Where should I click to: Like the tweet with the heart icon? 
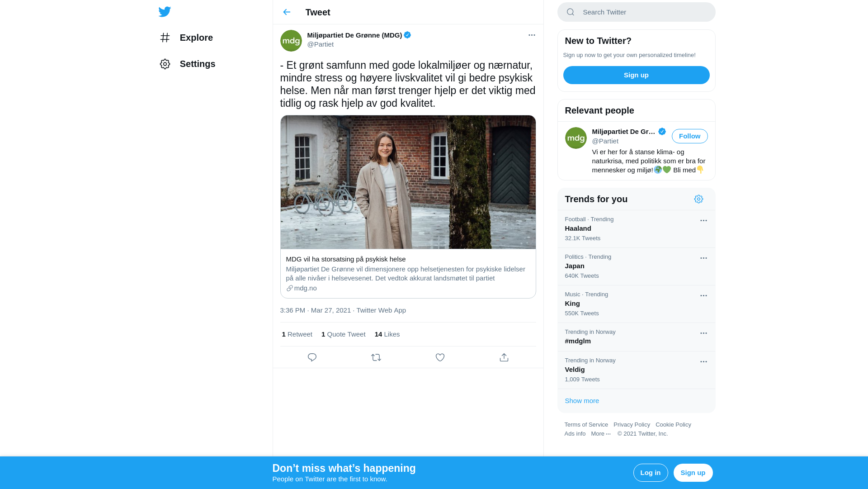[440, 357]
